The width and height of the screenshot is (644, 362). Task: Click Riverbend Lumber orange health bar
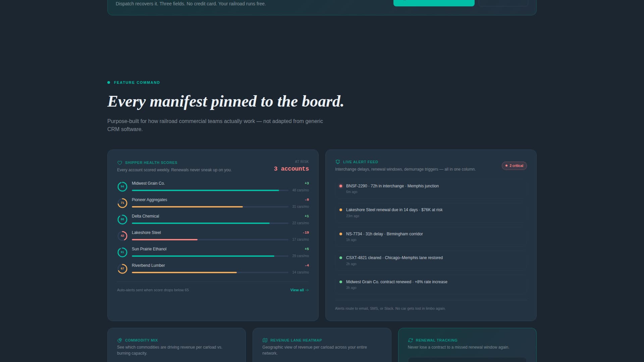[210, 273]
